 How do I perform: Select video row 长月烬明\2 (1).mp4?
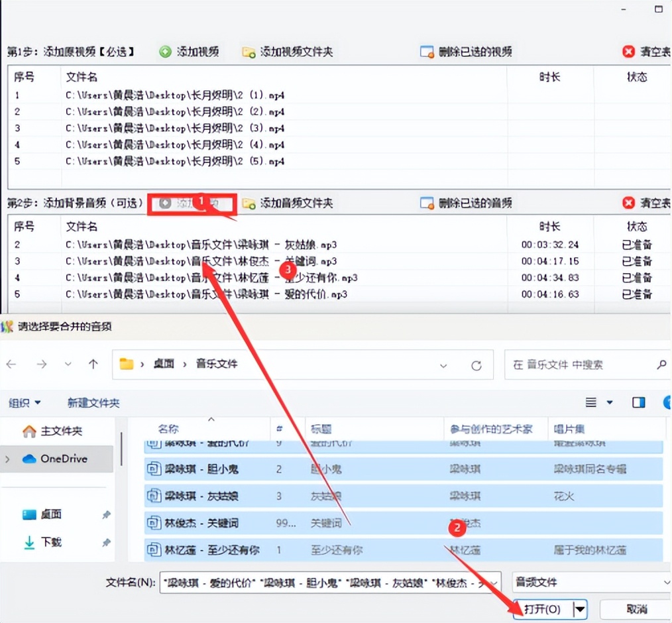(339, 95)
